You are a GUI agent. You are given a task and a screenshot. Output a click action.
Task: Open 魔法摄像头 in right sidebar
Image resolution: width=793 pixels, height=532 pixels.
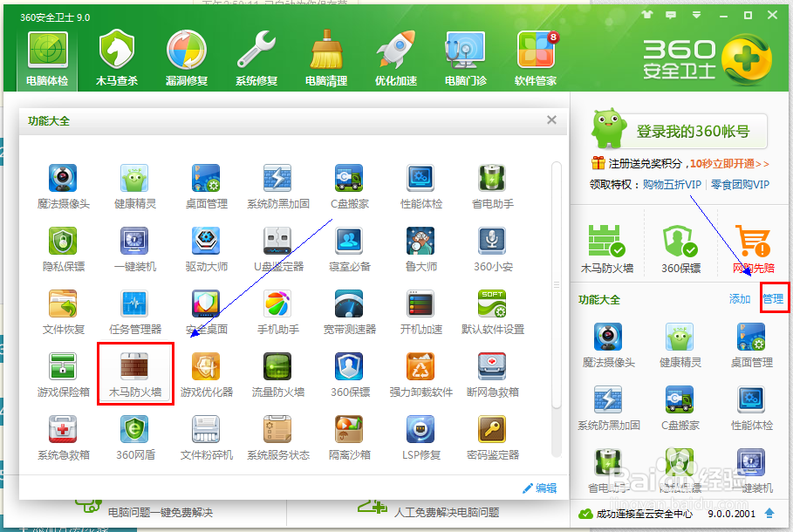608,345
